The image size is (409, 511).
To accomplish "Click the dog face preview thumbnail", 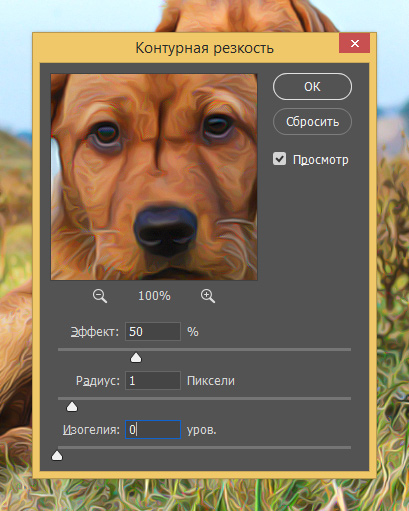I will (x=154, y=177).
